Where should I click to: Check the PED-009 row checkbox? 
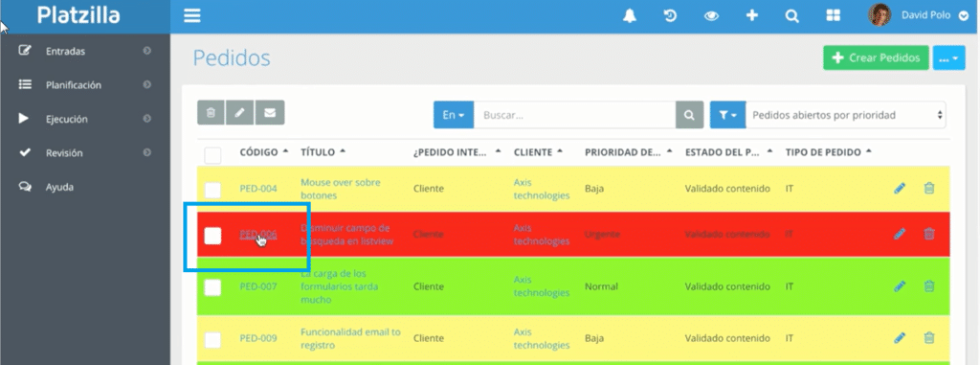pyautogui.click(x=212, y=339)
